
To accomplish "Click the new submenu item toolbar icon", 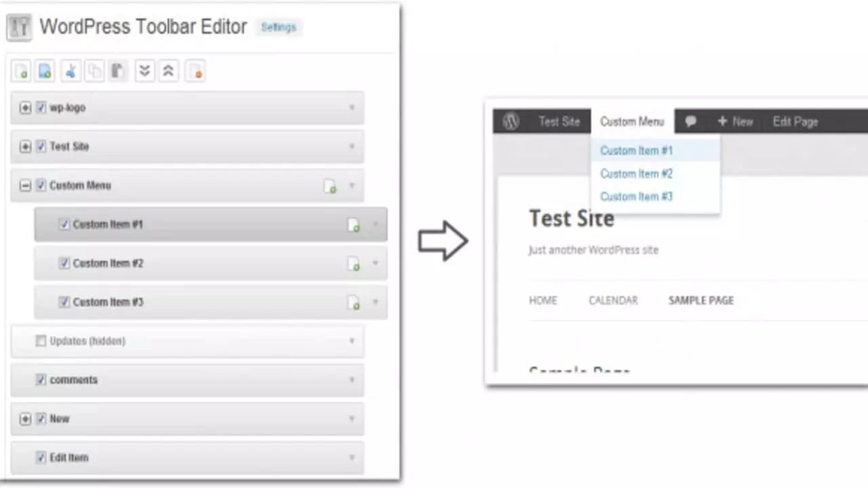I will [x=45, y=71].
